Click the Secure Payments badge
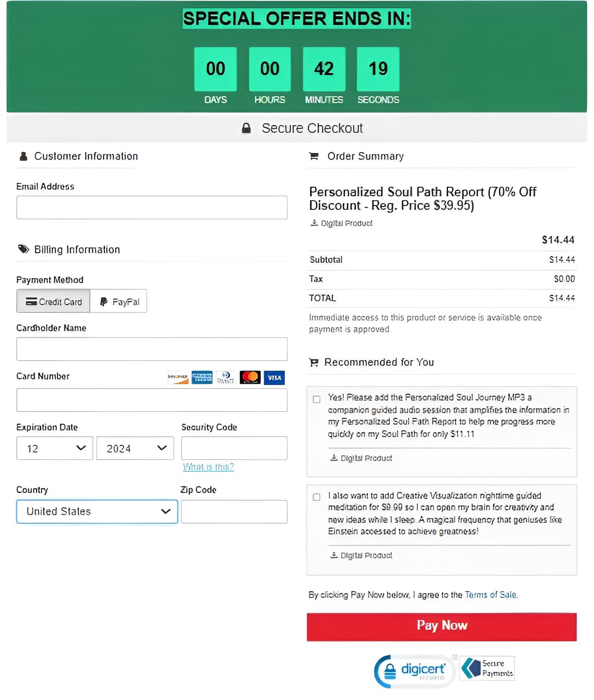Image resolution: width=594 pixels, height=700 pixels. [487, 668]
